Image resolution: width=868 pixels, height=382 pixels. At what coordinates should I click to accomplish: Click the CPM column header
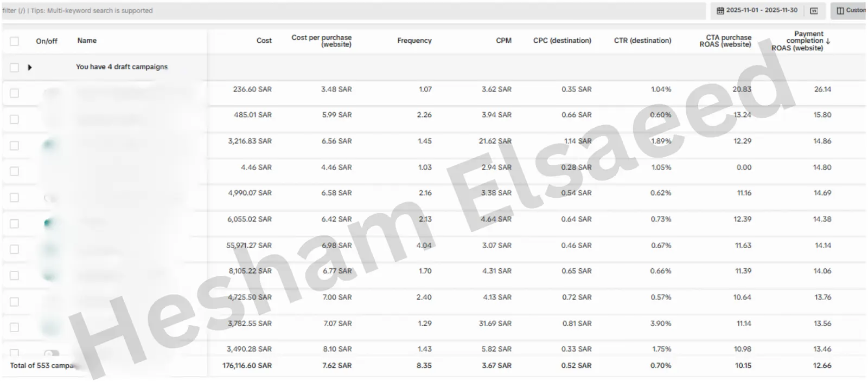(504, 41)
